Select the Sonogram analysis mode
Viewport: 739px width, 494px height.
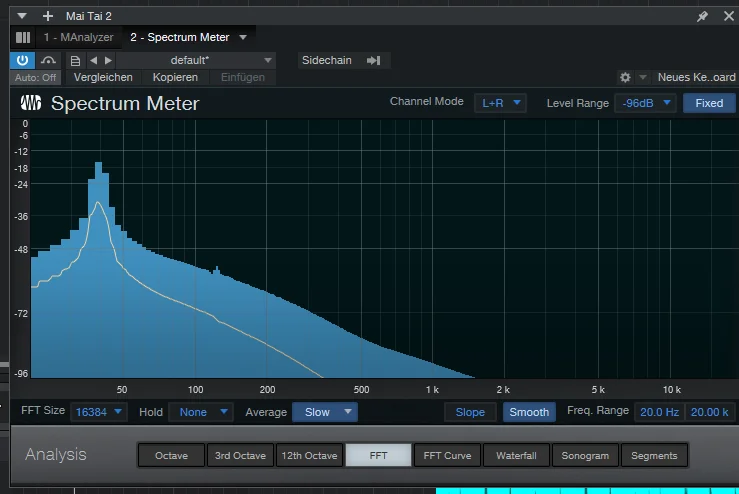pos(585,455)
